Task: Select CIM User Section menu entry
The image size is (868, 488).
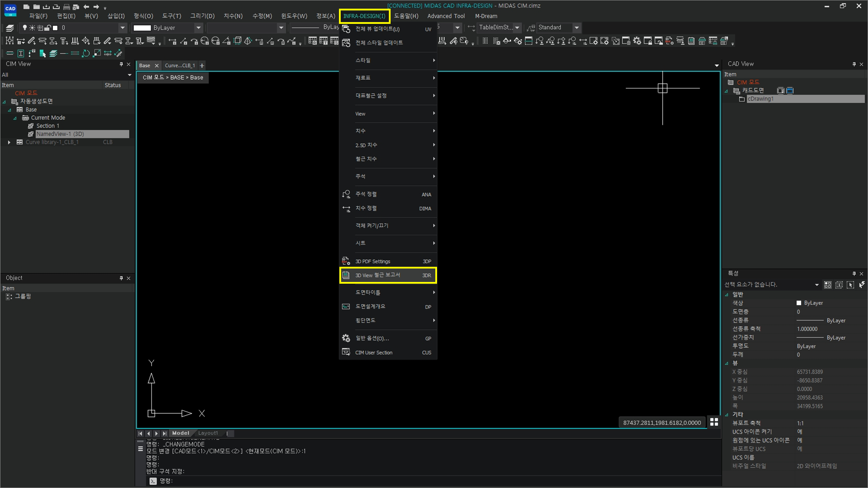Action: (388, 353)
